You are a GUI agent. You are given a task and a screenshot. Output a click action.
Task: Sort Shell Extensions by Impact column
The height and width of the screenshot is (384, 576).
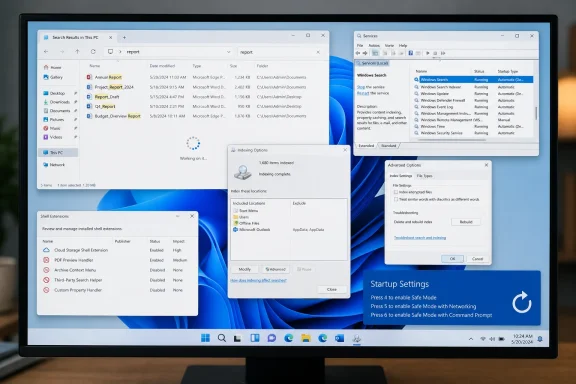pyautogui.click(x=179, y=241)
